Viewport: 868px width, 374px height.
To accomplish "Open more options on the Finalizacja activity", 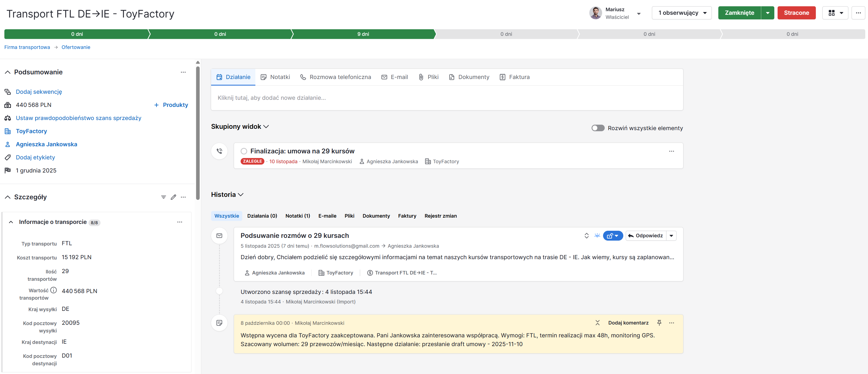I will (x=671, y=151).
